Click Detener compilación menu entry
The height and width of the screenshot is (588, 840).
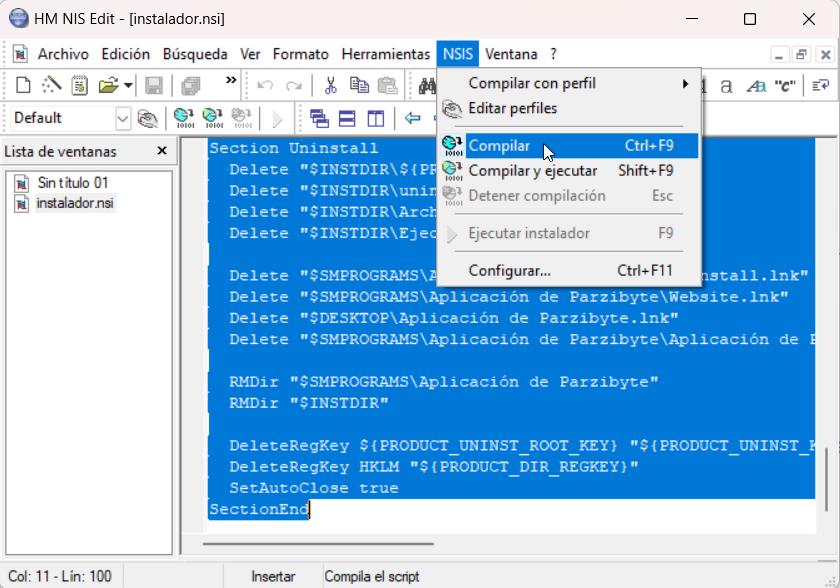coord(569,196)
